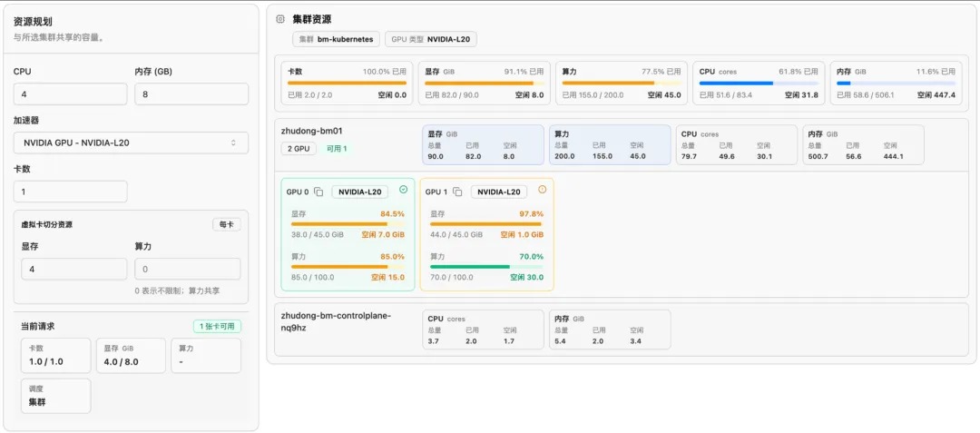The width and height of the screenshot is (980, 433).
Task: Click the 可用 1 badge
Action: (337, 149)
